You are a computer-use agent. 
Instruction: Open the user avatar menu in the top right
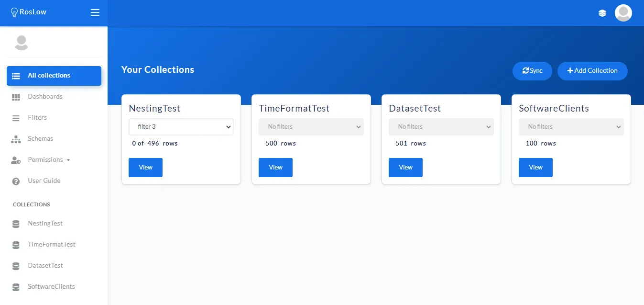pos(623,13)
